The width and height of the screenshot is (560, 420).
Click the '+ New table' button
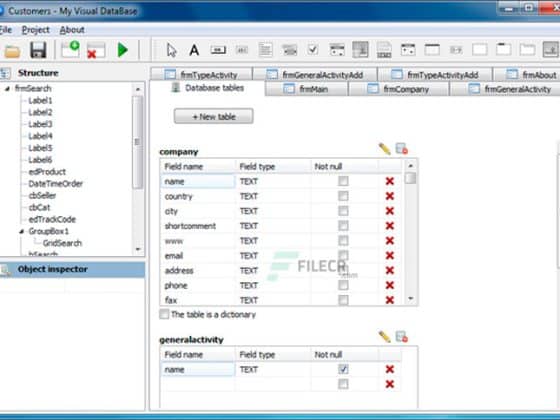214,116
